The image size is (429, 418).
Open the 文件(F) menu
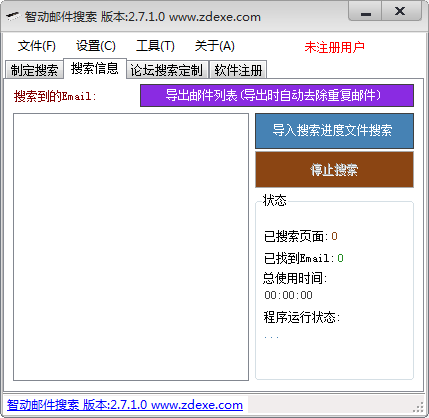[37, 46]
